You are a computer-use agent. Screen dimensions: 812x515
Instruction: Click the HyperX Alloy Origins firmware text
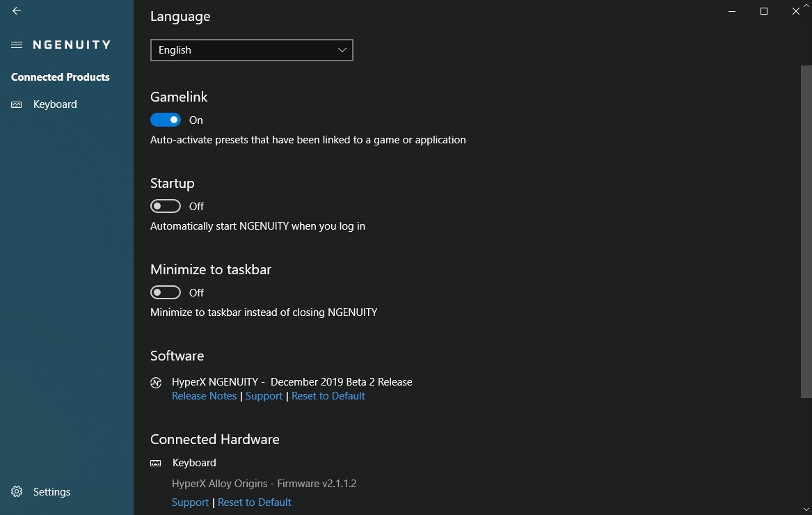[x=264, y=484]
